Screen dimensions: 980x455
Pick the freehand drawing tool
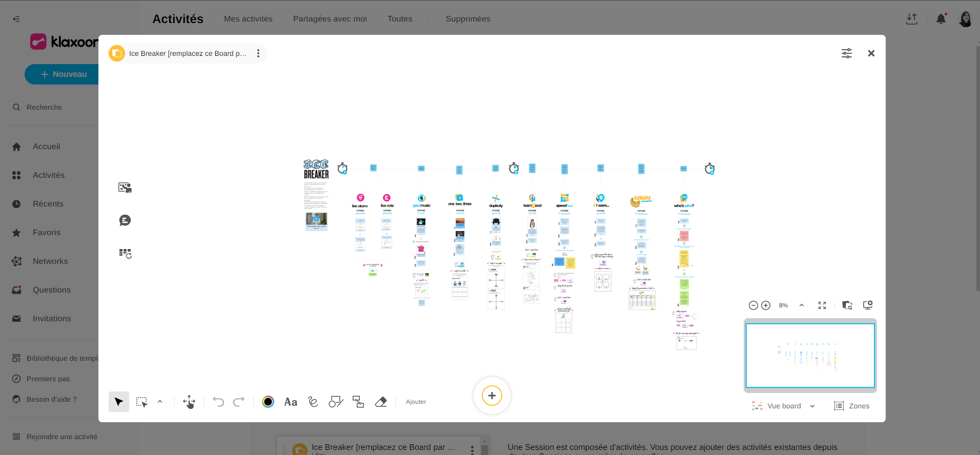coord(313,402)
